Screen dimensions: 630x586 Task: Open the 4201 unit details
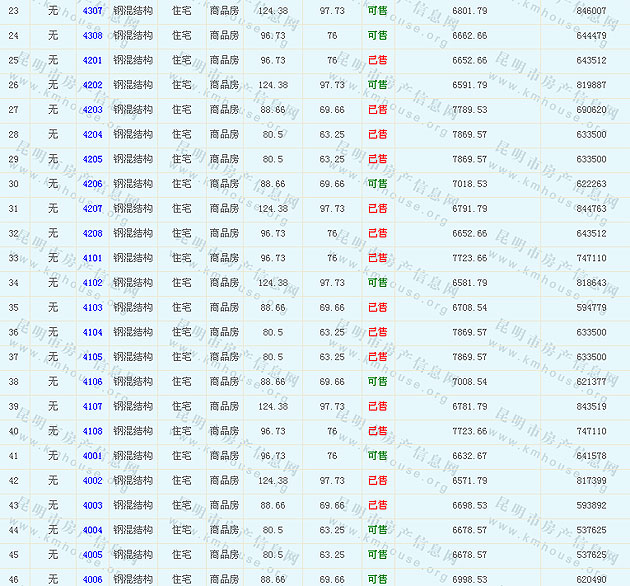point(92,60)
